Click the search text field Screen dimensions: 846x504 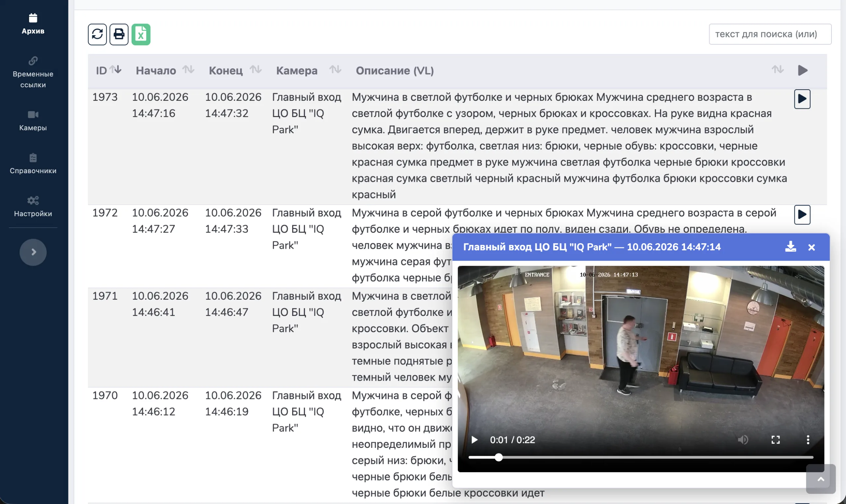(x=770, y=34)
